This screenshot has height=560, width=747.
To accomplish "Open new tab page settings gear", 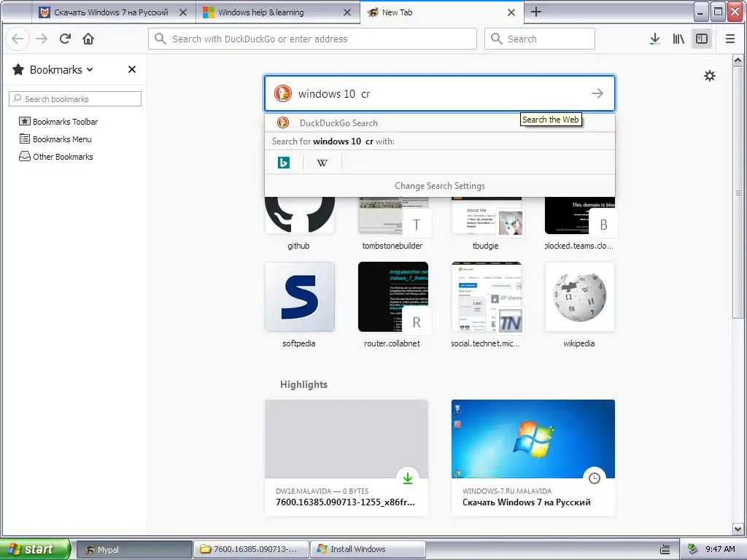I will point(710,76).
